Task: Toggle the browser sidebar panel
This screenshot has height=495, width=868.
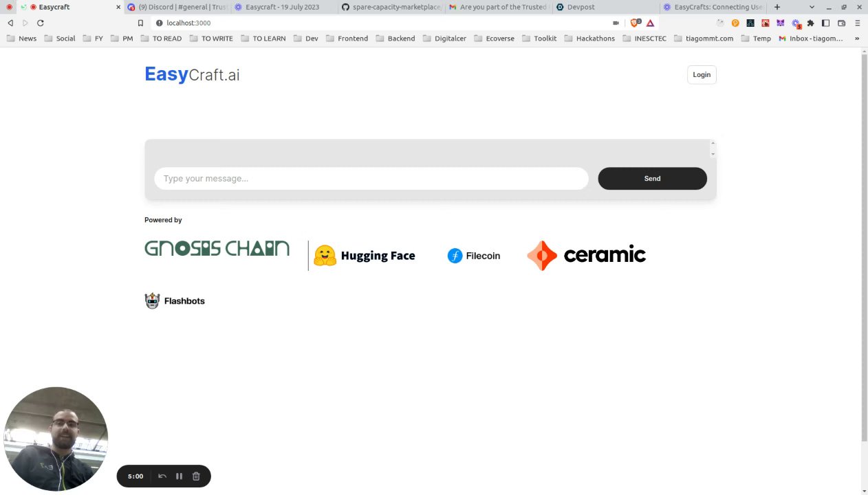Action: (x=825, y=23)
